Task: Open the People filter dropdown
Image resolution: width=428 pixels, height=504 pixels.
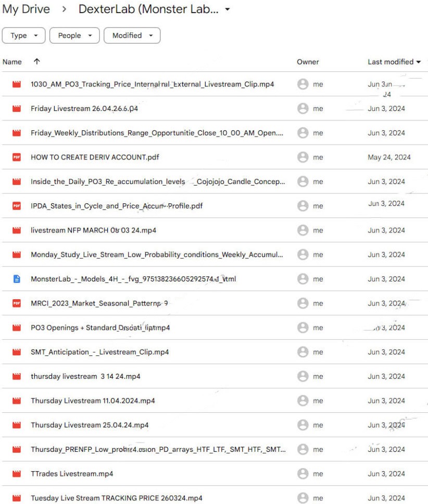Action: (74, 35)
